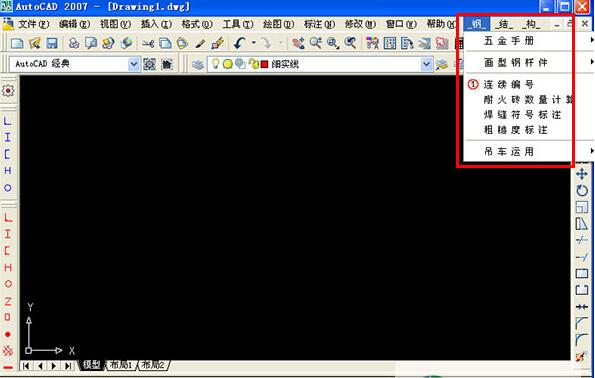The width and height of the screenshot is (595, 378).
Task: Expand the AutoCAD 经典 workspace dropdown
Action: tap(134, 64)
